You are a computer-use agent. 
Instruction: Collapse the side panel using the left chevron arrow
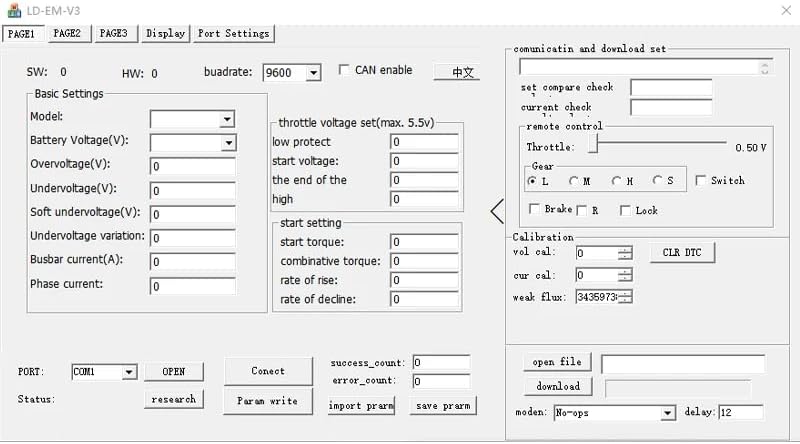pyautogui.click(x=497, y=211)
